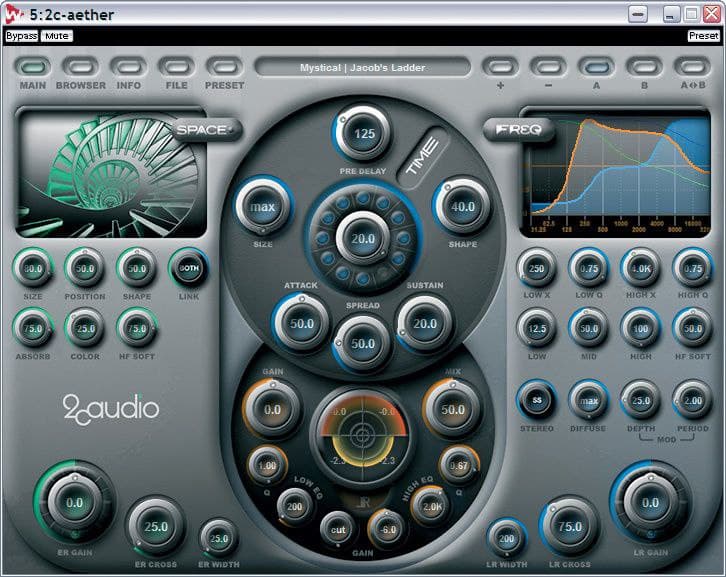The height and width of the screenshot is (577, 726).
Task: Click the MIX knob showing 50.0
Action: tap(452, 409)
